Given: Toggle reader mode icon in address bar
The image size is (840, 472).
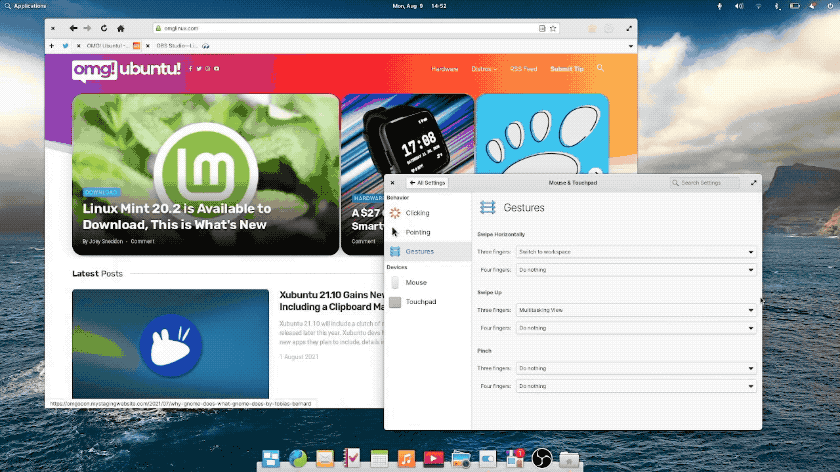Looking at the screenshot, I should coord(542,28).
